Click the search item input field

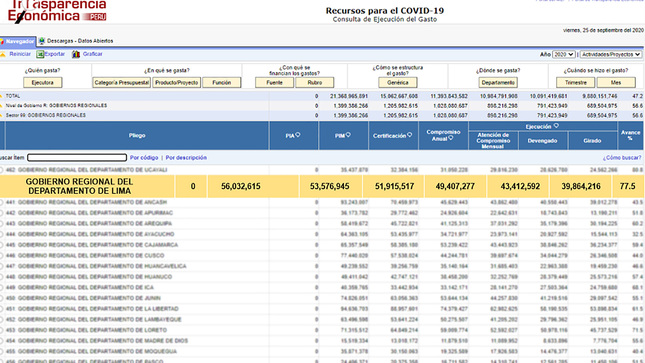tap(77, 158)
